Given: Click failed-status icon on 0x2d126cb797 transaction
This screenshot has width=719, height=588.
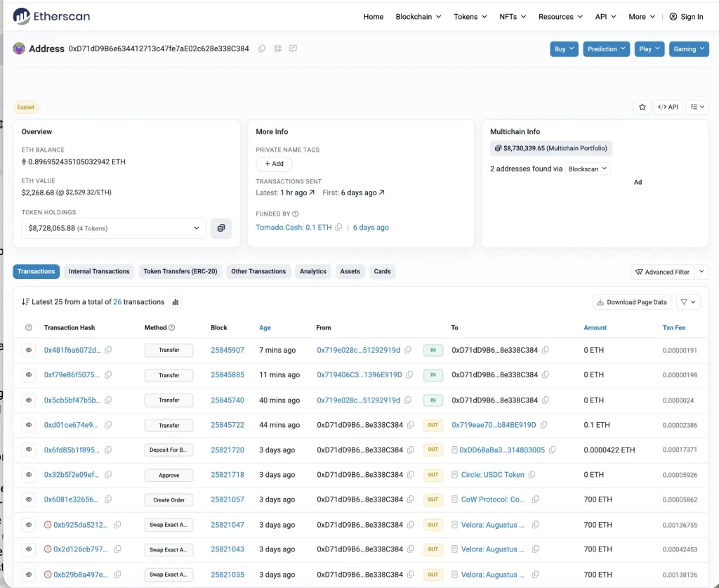Looking at the screenshot, I should pos(48,549).
